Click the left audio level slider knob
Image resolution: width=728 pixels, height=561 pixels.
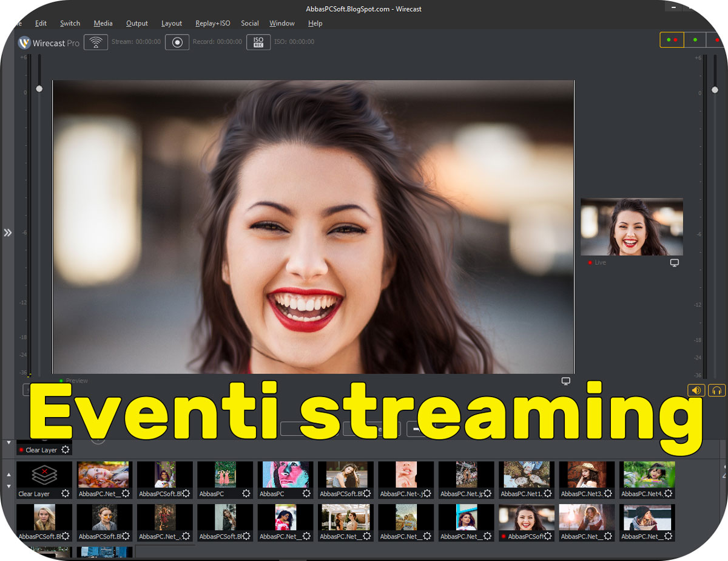coord(39,89)
